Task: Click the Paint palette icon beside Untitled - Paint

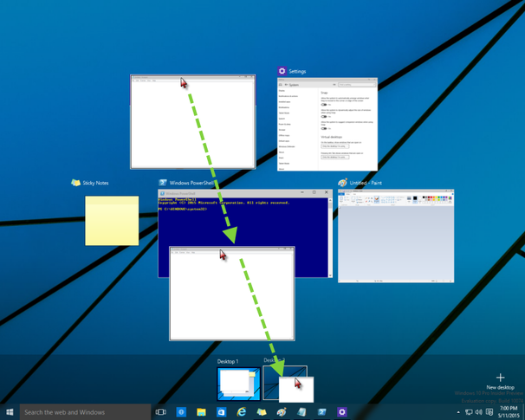Action: pyautogui.click(x=342, y=183)
